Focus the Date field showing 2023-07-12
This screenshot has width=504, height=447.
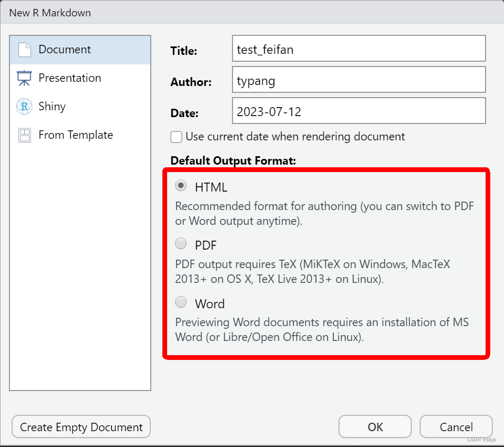pyautogui.click(x=358, y=111)
